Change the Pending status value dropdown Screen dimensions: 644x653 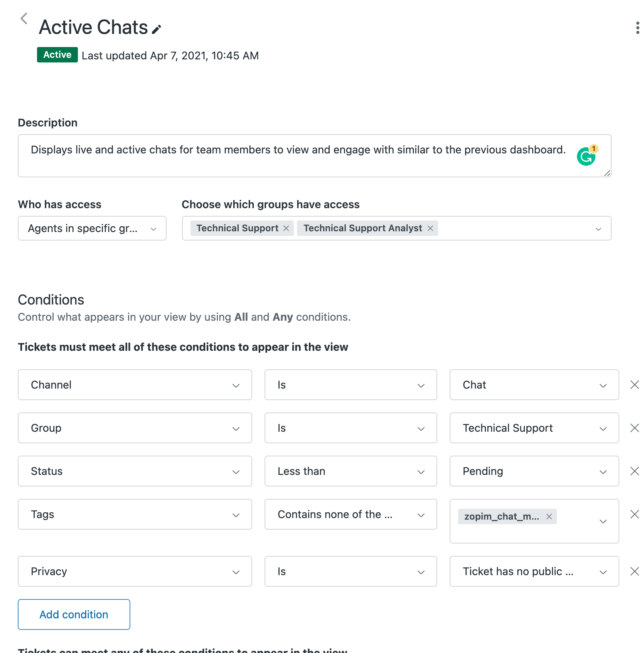pos(534,471)
